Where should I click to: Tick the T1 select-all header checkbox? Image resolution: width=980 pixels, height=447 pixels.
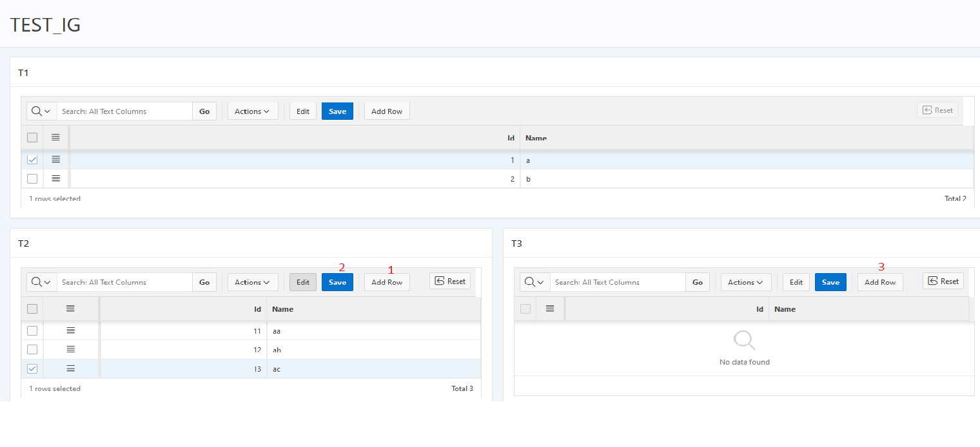(x=32, y=137)
